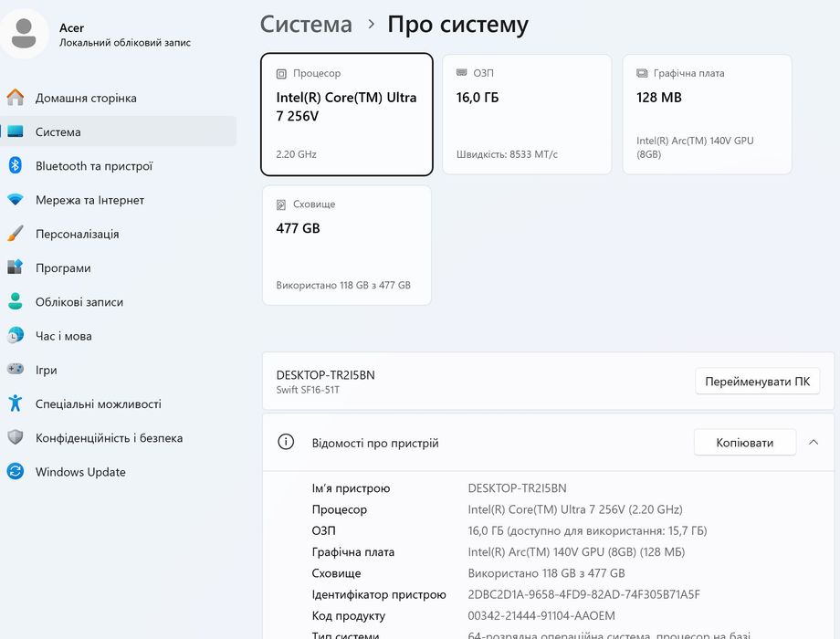
Task: Click the storage disk icon on Сховище card
Action: [x=281, y=204]
